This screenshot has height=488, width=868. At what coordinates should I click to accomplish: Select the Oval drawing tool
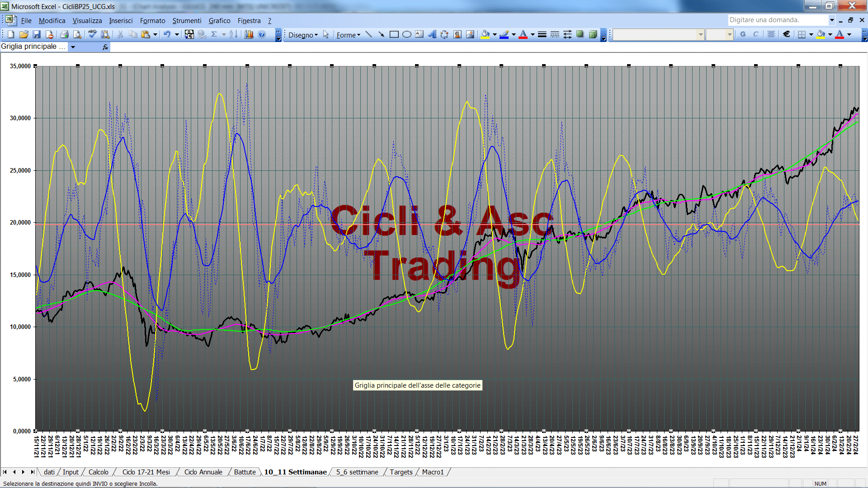[x=407, y=34]
